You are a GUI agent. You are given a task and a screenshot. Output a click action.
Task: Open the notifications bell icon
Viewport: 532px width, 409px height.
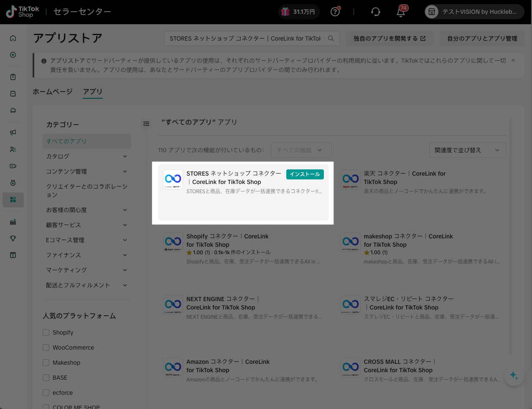(x=401, y=12)
